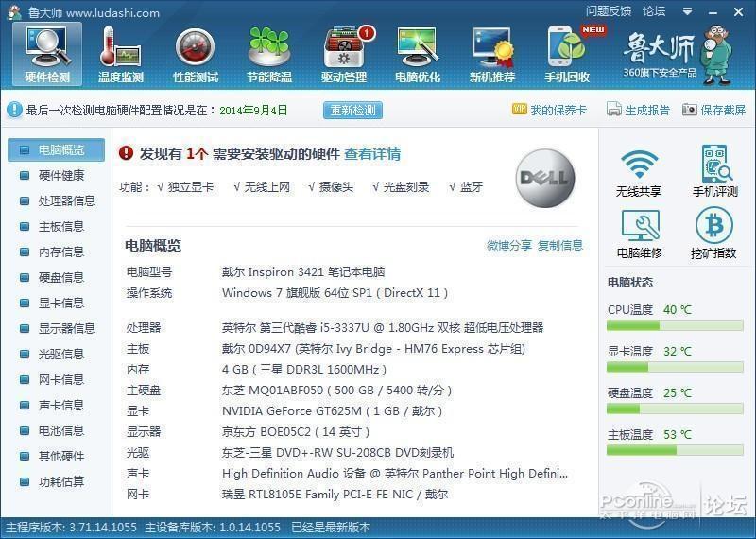Click the 戴尔 Inspiron 3421 model text
Image resolution: width=756 pixels, height=539 pixels.
303,272
